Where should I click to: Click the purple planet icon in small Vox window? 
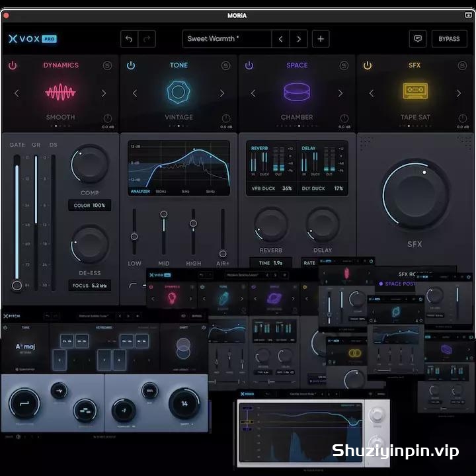(x=274, y=297)
